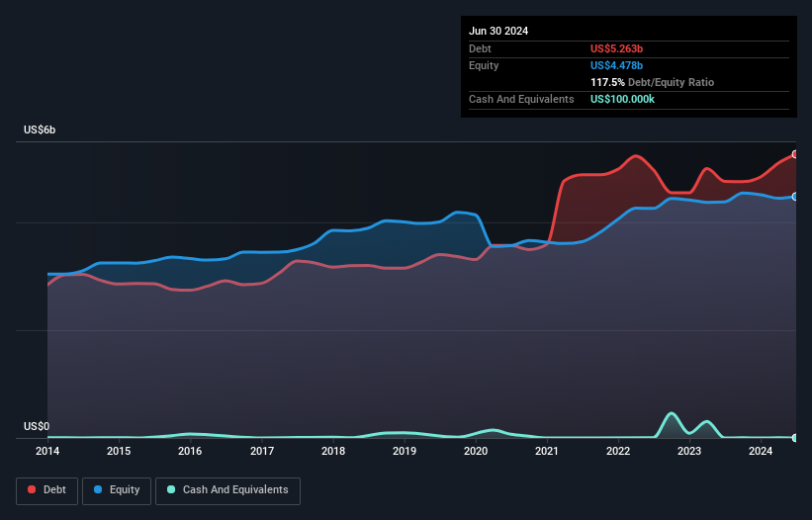Viewport: 812px width, 520px height.
Task: Click the US$0 y-axis label
Action: 37,426
